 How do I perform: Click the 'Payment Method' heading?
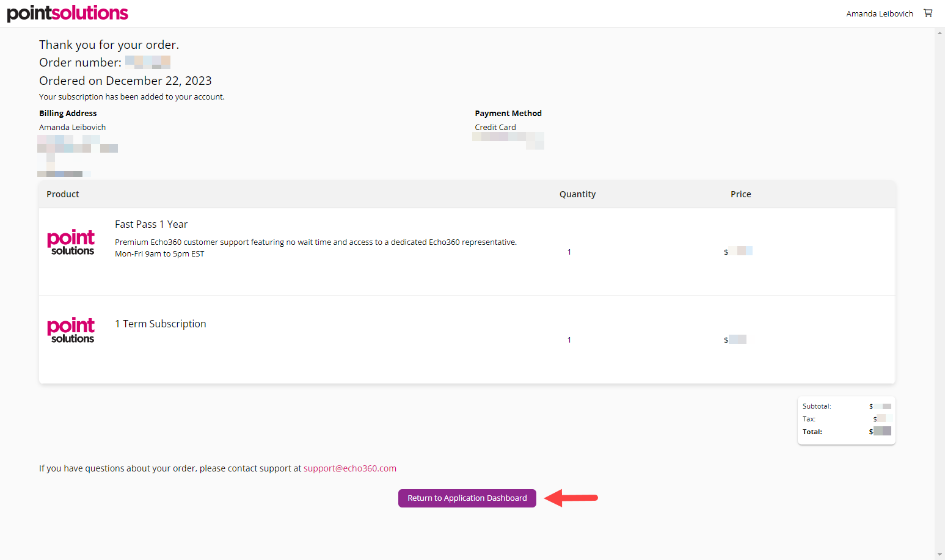[508, 114]
